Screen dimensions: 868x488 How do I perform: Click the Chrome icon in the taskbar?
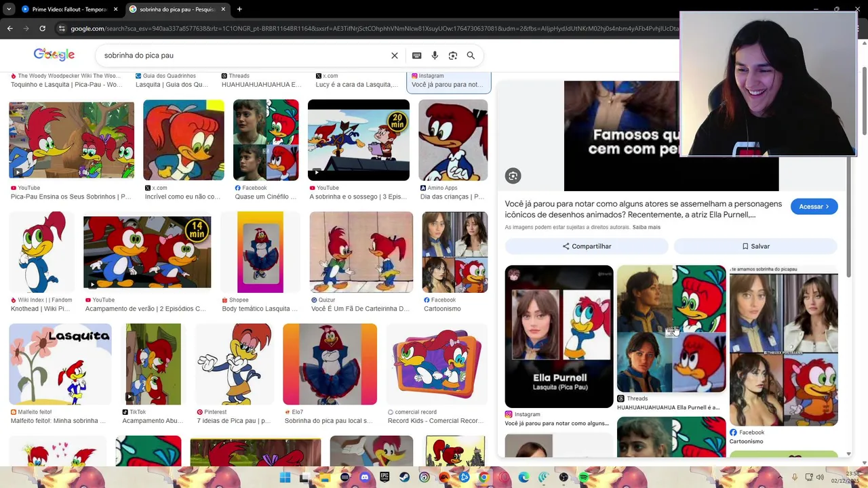484,478
